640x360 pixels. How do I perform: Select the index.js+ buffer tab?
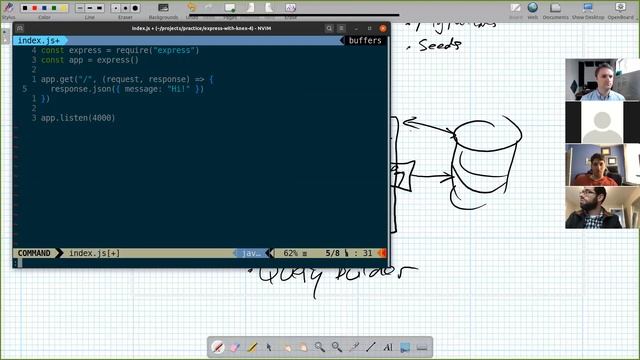coord(39,40)
